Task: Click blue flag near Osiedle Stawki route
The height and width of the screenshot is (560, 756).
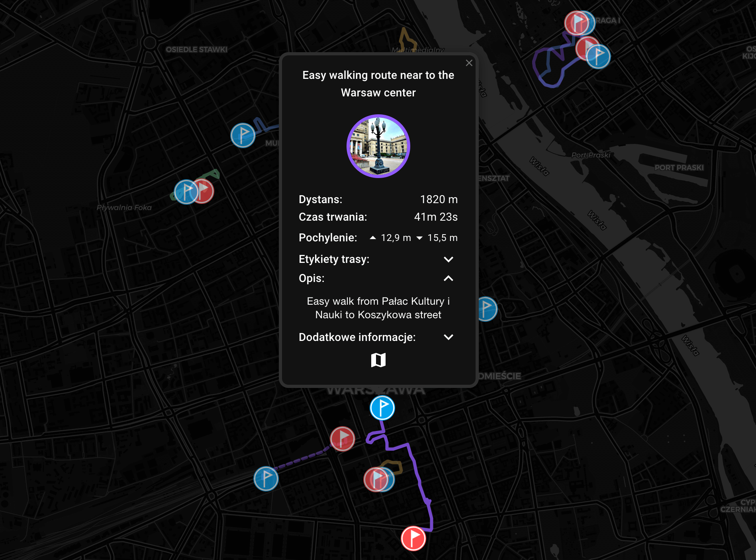Action: pyautogui.click(x=243, y=135)
